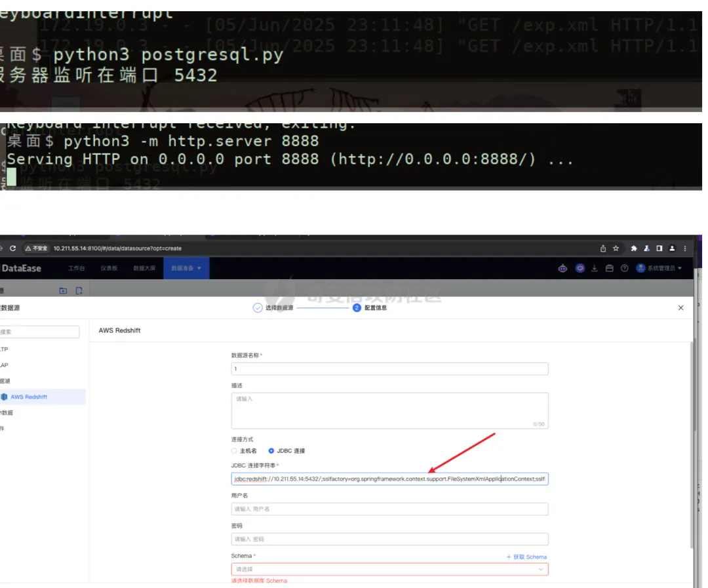Image resolution: width=708 pixels, height=588 pixels.
Task: Select the JDBC 连接 radio button
Action: tap(271, 451)
